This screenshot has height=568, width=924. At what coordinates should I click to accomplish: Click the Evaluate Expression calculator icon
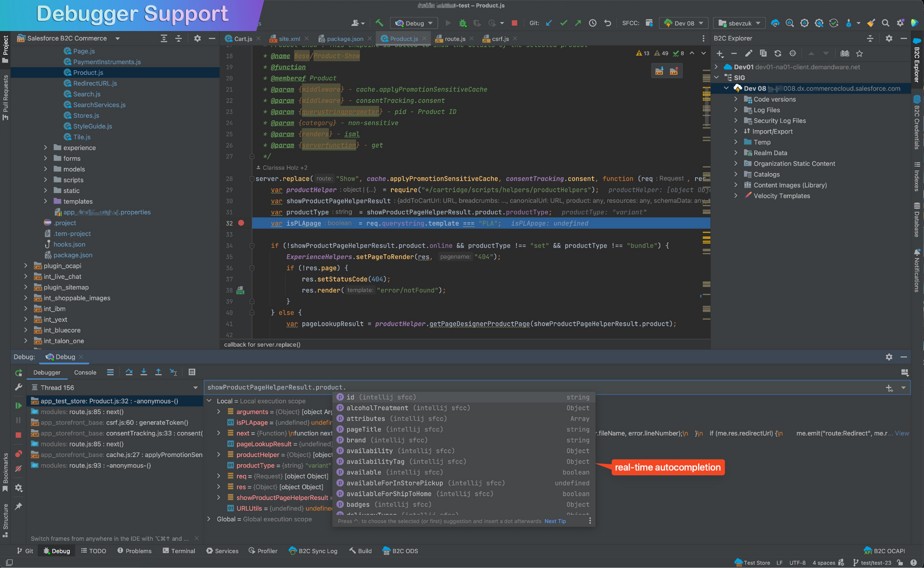pos(192,372)
